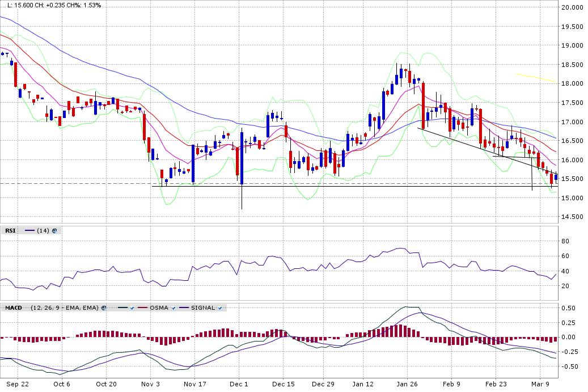Click the RSI line color swatch
588x392 pixels.
pos(29,231)
